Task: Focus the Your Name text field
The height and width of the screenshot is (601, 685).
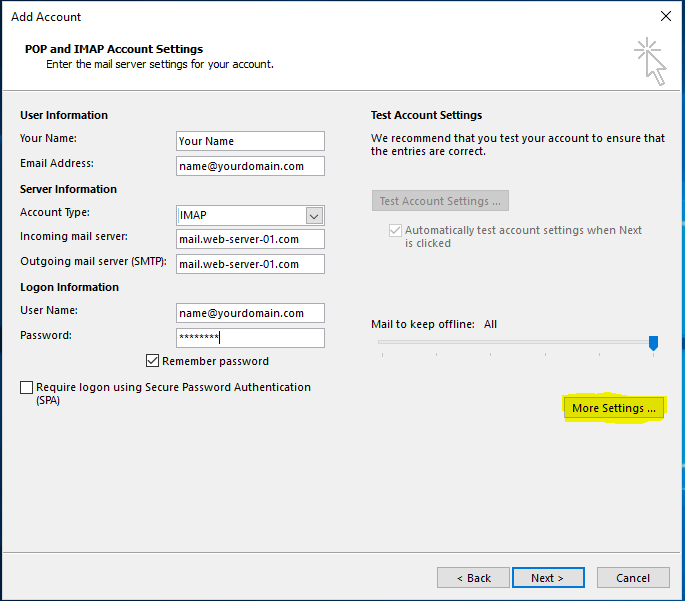Action: pyautogui.click(x=250, y=141)
